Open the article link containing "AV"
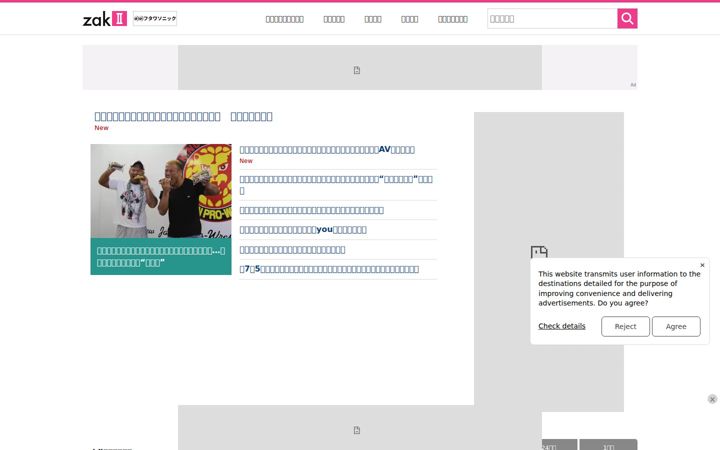This screenshot has height=450, width=720. pyautogui.click(x=327, y=150)
